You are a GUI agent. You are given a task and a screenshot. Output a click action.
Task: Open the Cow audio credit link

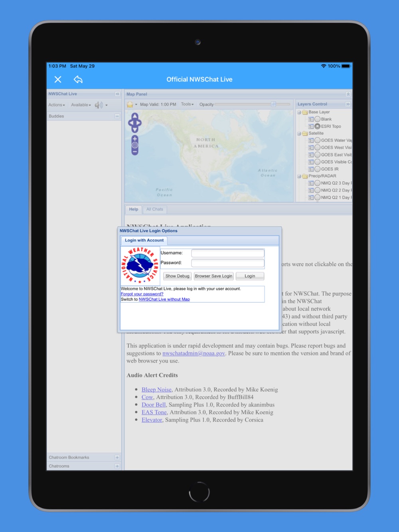(x=147, y=397)
